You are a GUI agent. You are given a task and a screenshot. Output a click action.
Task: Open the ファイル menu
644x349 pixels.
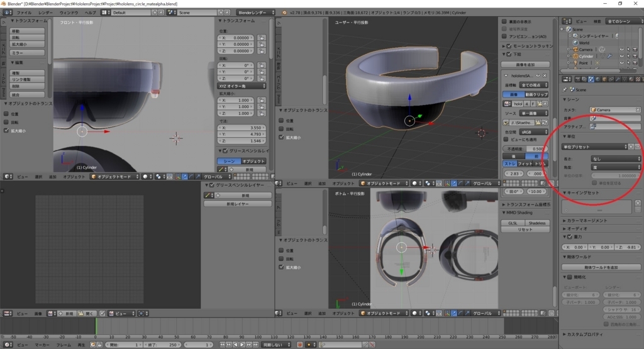coord(24,13)
